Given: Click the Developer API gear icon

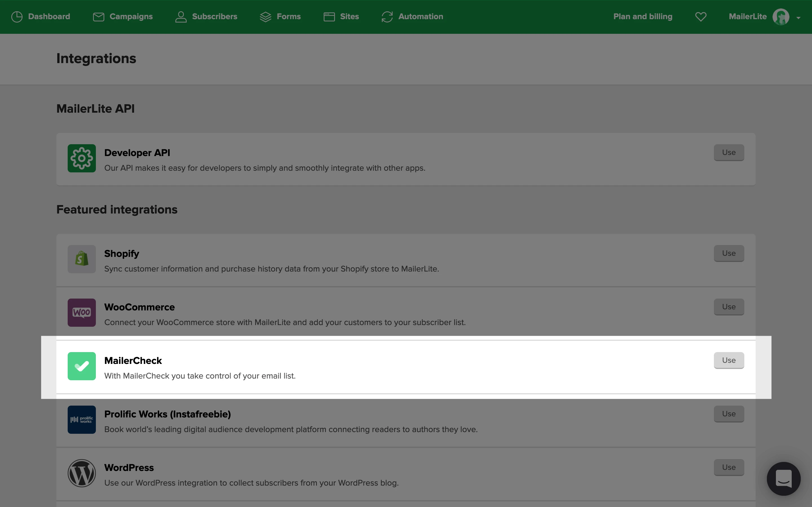Looking at the screenshot, I should point(81,158).
